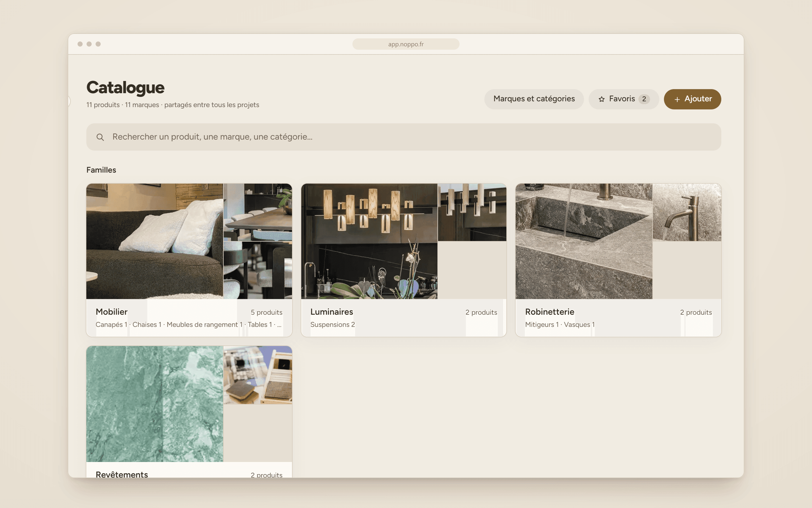Click the Familles section label
Screen dimensions: 812x508
[101, 170]
